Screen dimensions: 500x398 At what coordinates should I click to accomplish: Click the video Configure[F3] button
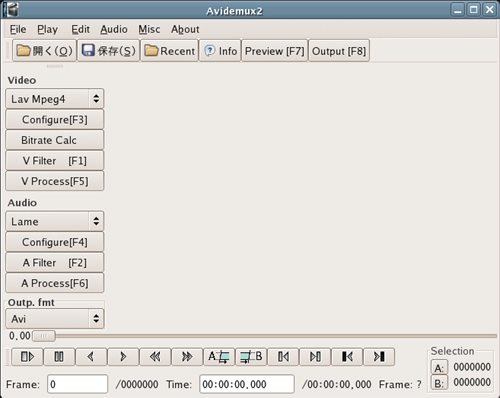(55, 120)
